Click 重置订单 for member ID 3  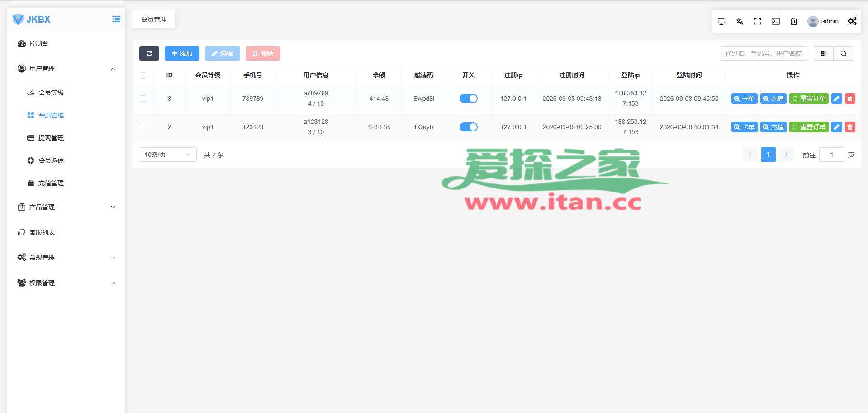[809, 99]
